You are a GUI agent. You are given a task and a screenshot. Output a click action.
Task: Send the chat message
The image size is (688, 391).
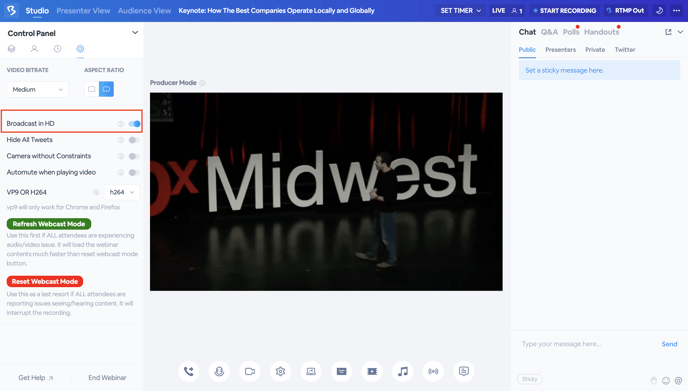click(x=669, y=344)
